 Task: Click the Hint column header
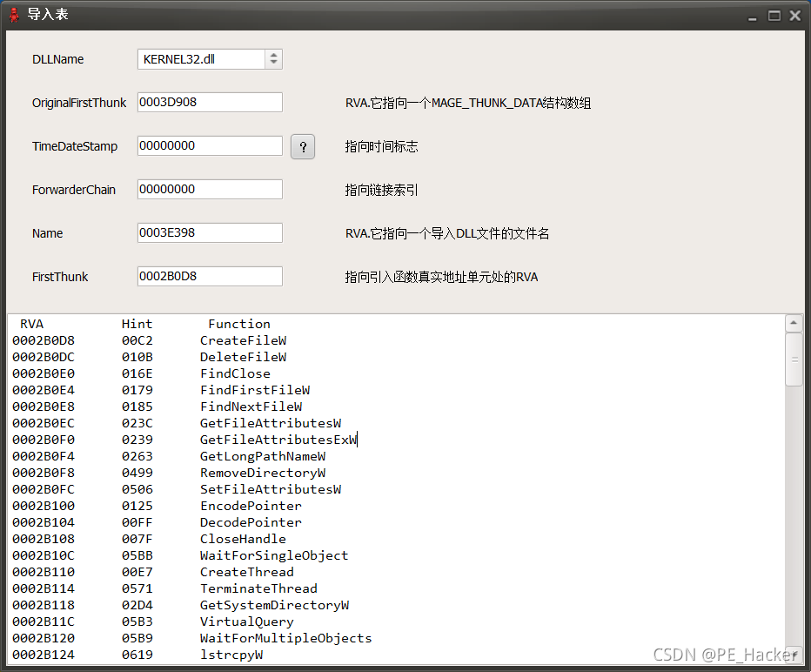tap(137, 324)
